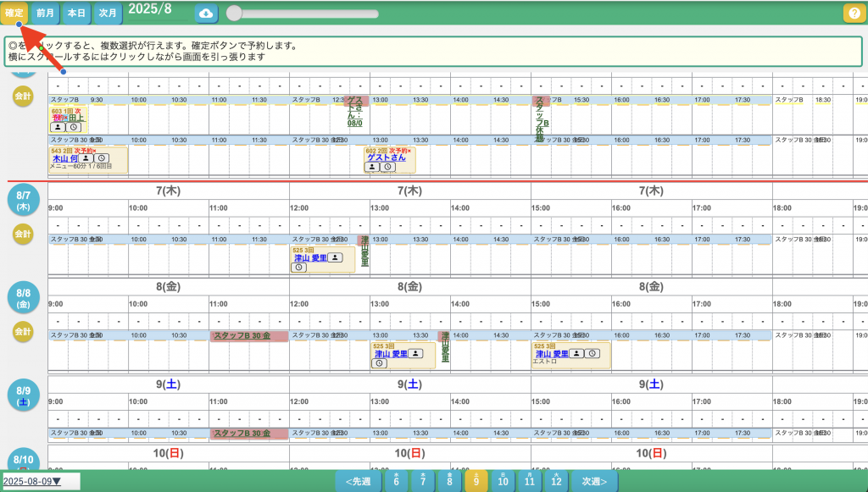Open 津山 愛里 link on 8/7 booking

coord(310,258)
